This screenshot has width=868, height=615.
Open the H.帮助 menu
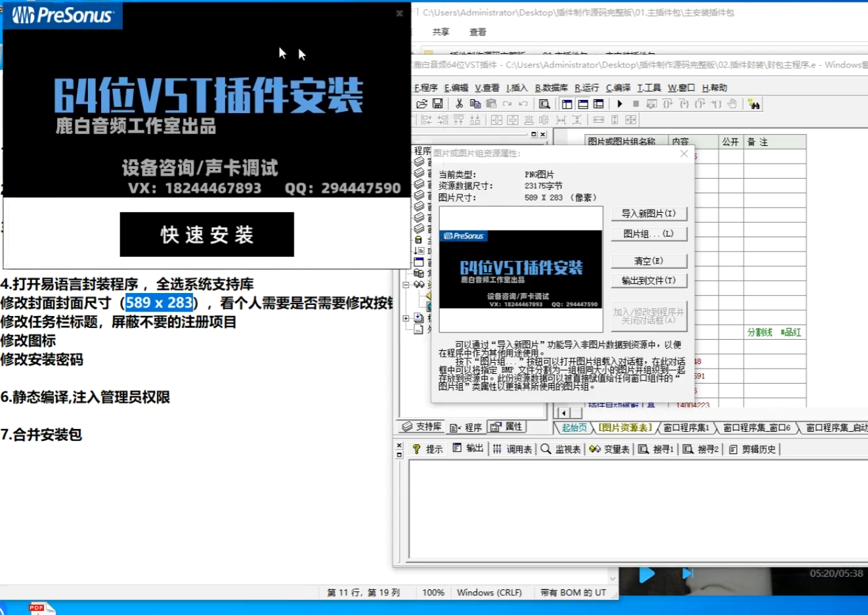coord(714,88)
